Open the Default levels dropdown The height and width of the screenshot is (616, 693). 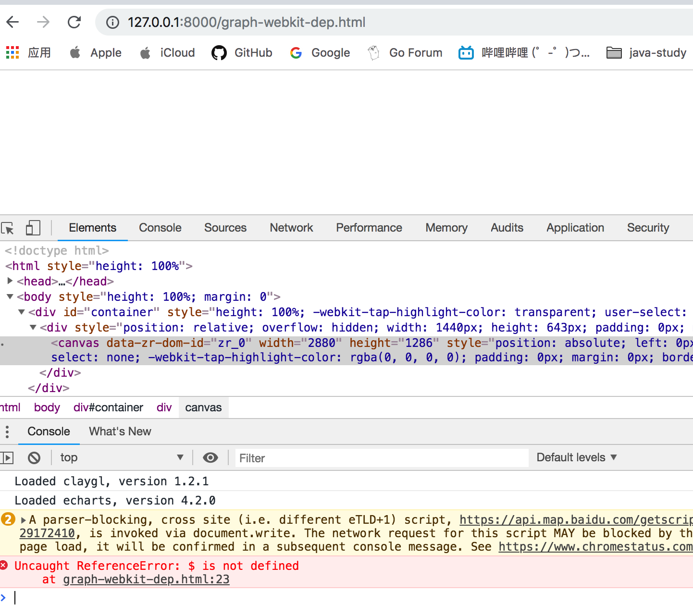[576, 457]
